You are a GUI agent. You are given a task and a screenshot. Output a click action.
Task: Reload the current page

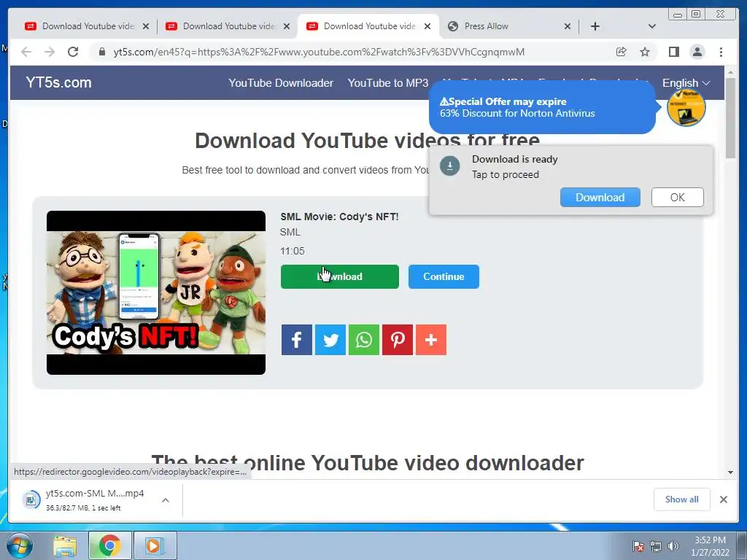coord(73,52)
